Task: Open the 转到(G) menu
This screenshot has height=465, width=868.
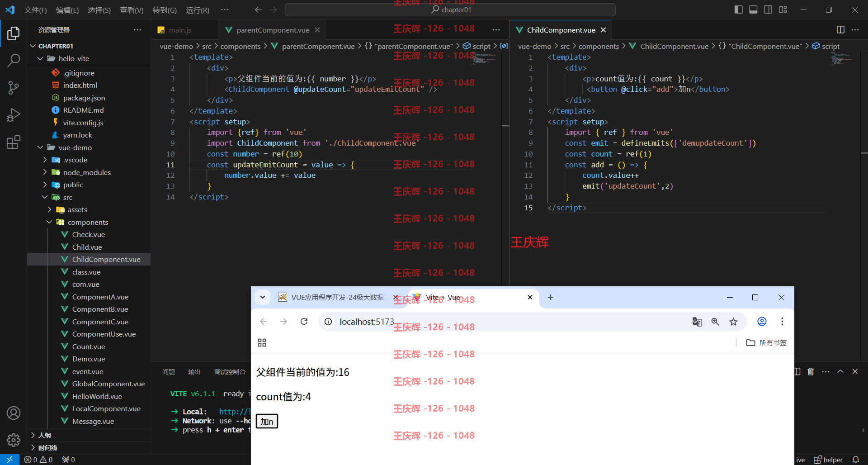Action: pyautogui.click(x=165, y=10)
